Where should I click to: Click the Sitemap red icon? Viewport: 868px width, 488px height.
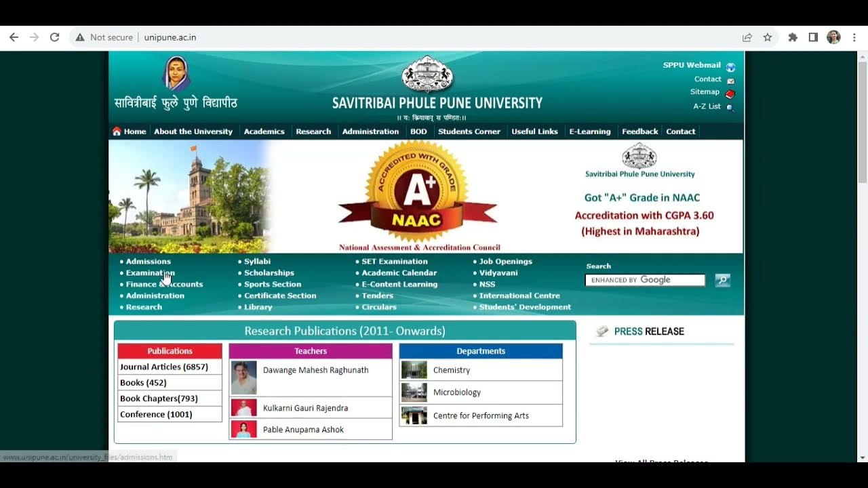730,94
